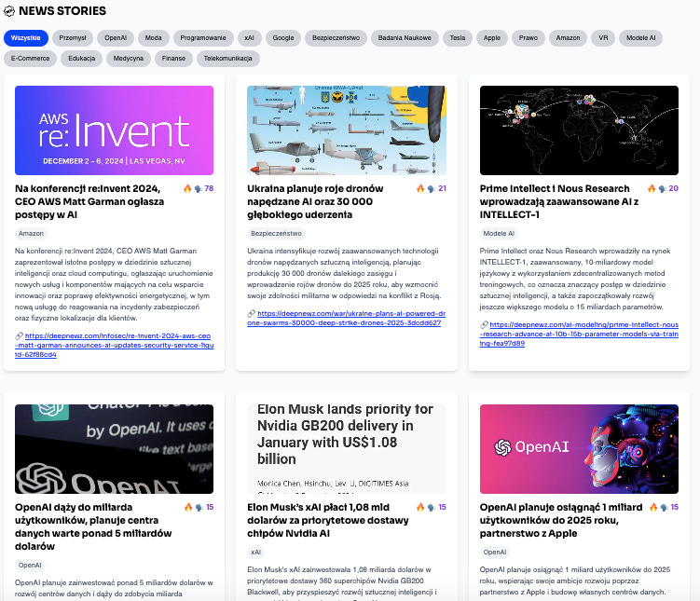Select the Apple filter chip

click(491, 38)
